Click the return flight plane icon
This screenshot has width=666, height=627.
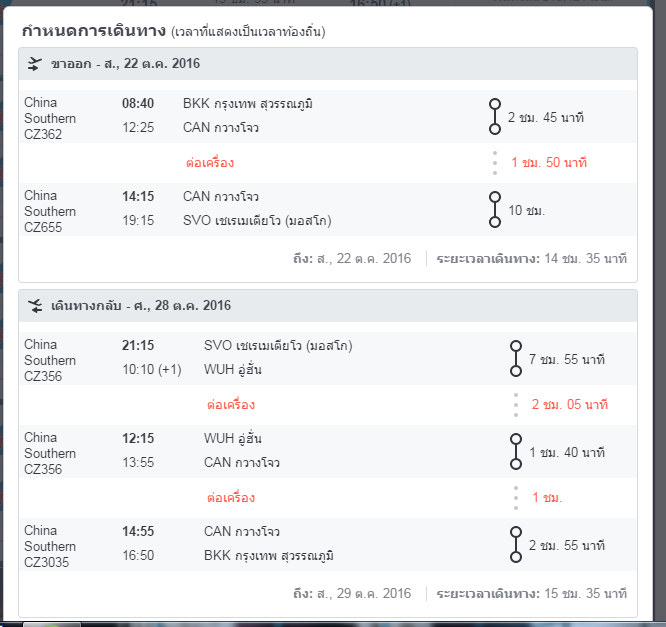coord(35,306)
